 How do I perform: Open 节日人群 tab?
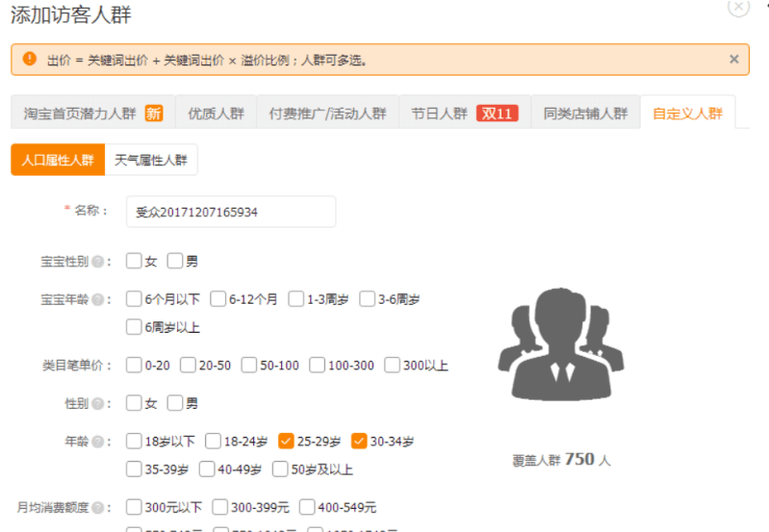[465, 114]
